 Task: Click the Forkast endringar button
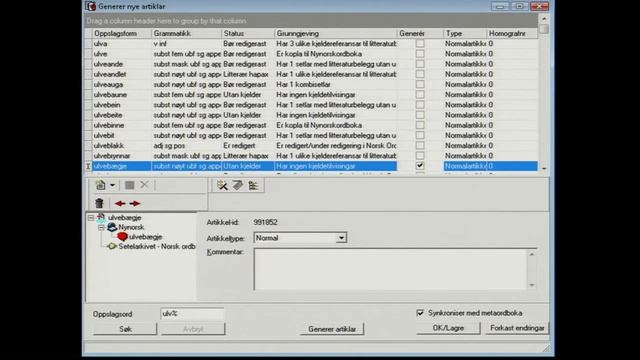click(x=517, y=328)
